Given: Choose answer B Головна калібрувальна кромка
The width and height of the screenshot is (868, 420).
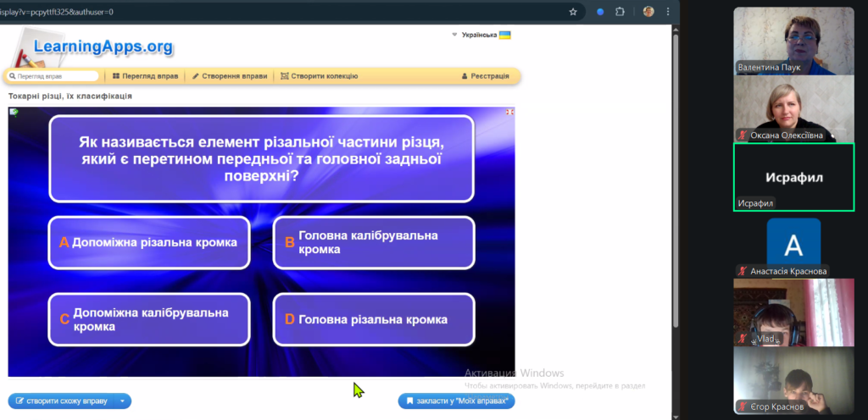Looking at the screenshot, I should coord(373,242).
